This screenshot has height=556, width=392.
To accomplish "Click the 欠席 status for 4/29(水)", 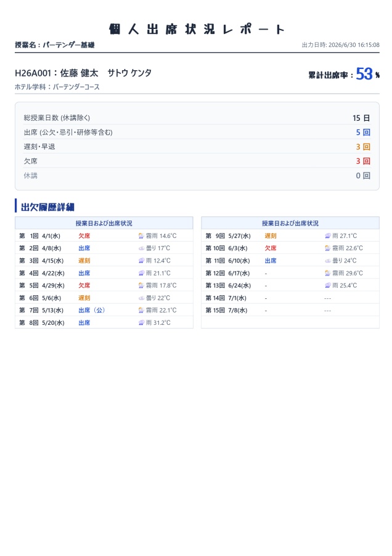I will tap(84, 285).
